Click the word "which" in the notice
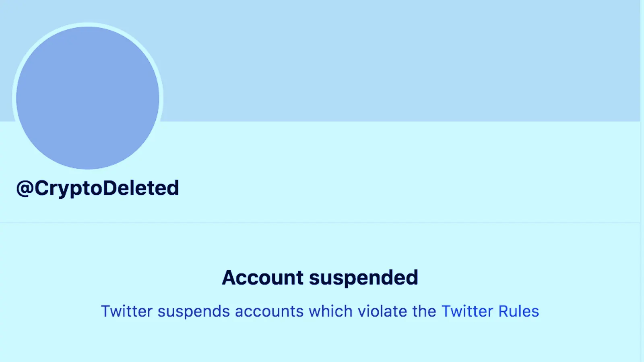The image size is (644, 362). pyautogui.click(x=330, y=311)
